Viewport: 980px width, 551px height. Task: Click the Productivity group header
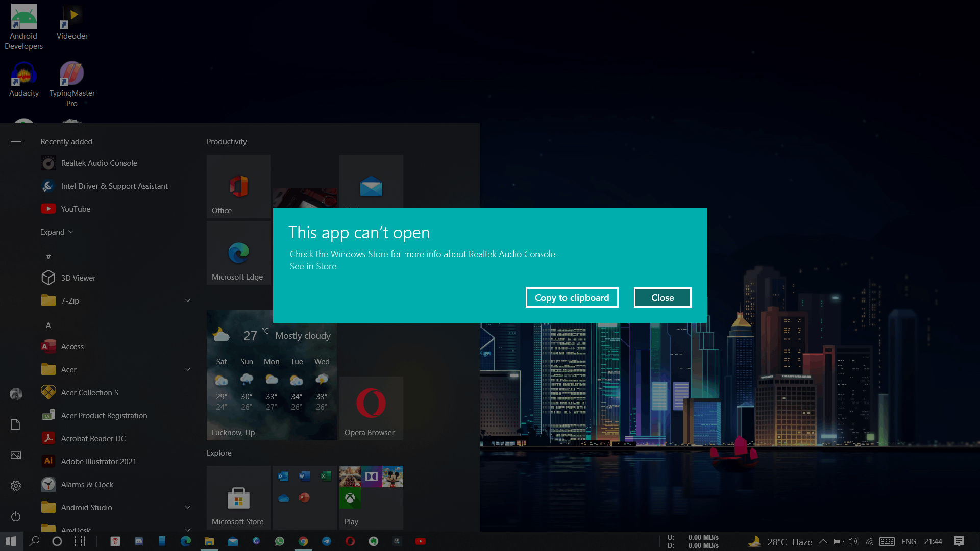click(x=227, y=142)
